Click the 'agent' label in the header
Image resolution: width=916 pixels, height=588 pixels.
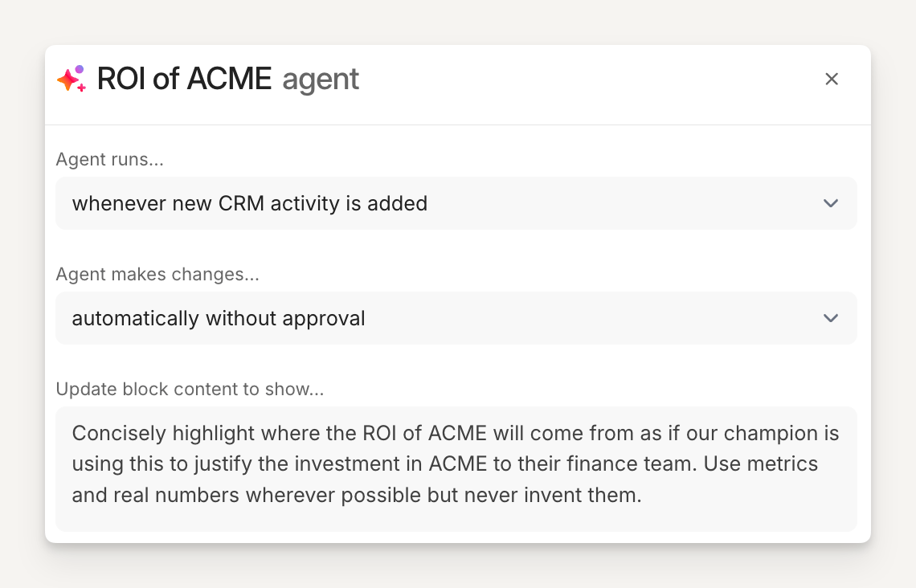click(321, 80)
